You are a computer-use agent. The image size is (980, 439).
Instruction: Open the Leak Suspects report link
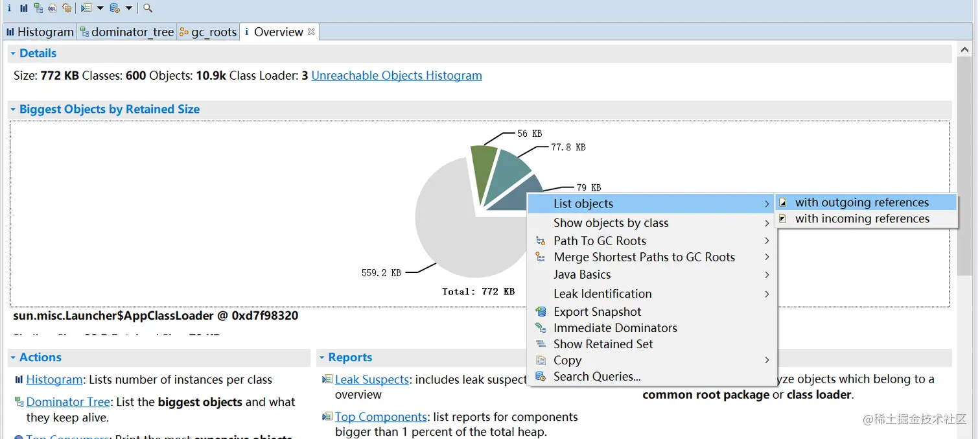point(372,379)
